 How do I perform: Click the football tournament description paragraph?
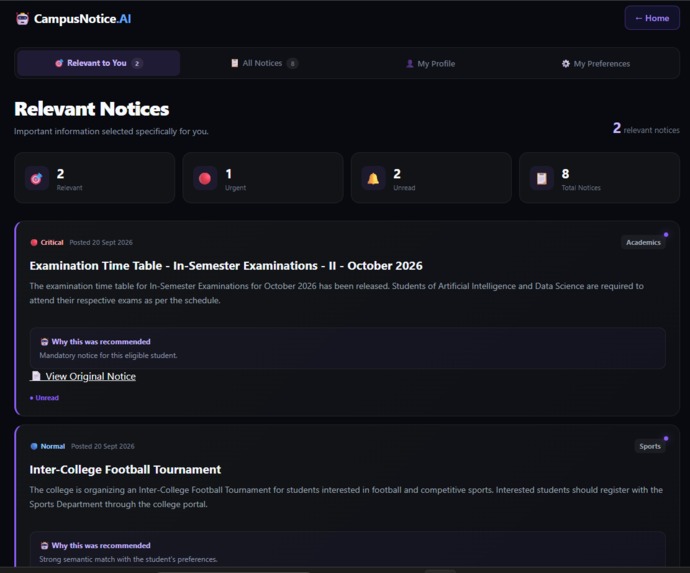pyautogui.click(x=346, y=497)
